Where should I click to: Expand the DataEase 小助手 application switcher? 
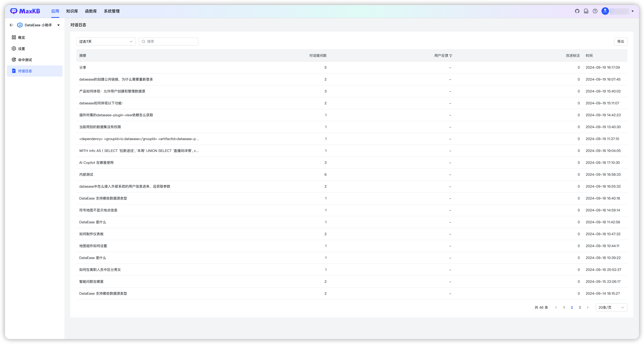point(58,25)
